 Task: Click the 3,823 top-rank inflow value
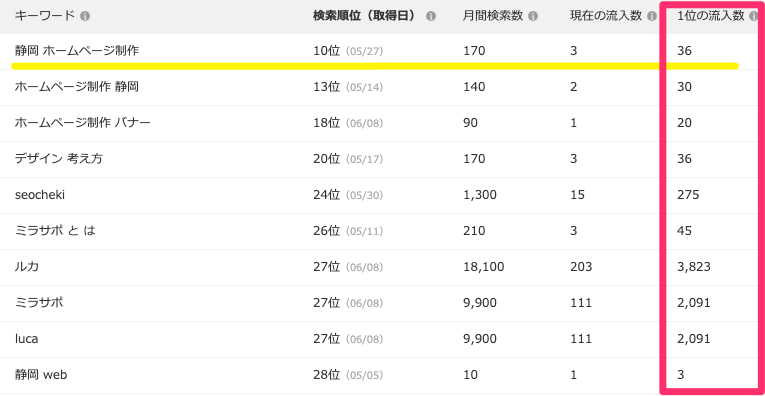point(694,267)
